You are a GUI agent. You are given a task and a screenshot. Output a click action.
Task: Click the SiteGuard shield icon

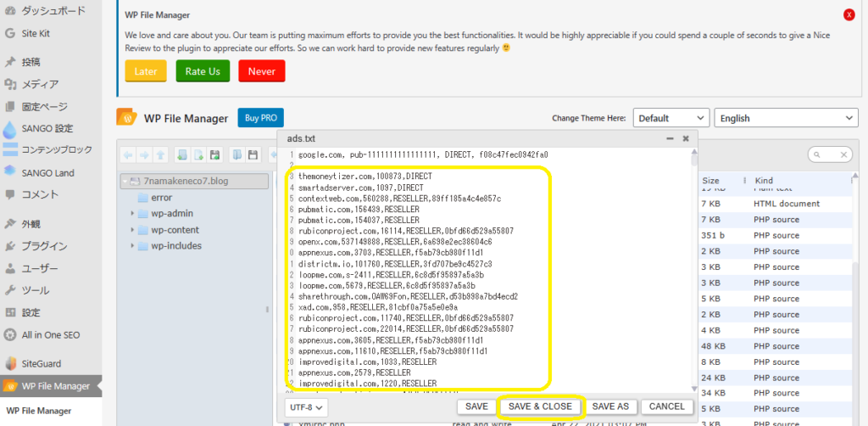click(10, 364)
